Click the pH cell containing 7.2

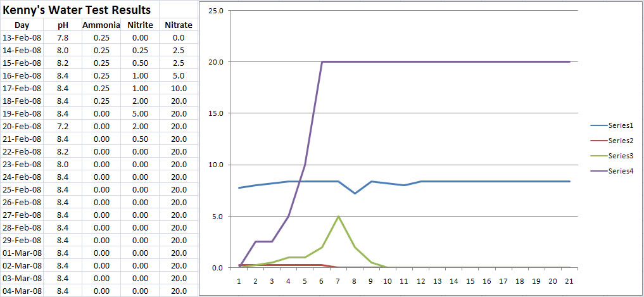click(62, 127)
